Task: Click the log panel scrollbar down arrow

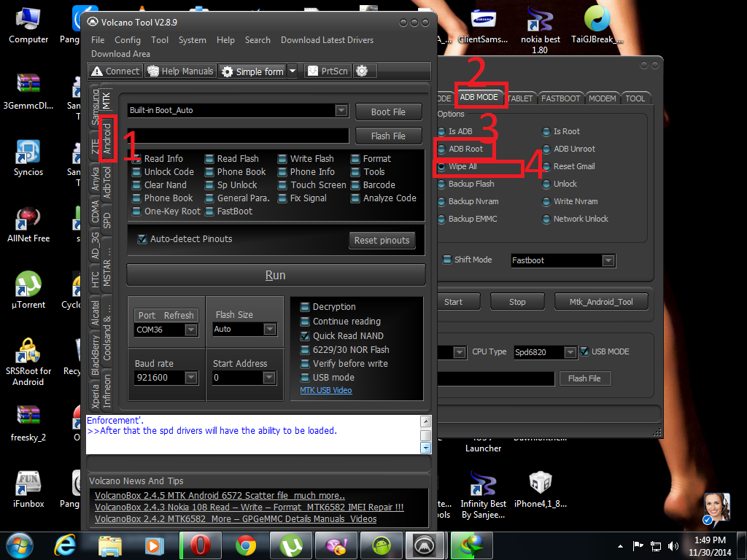Action: pyautogui.click(x=425, y=448)
